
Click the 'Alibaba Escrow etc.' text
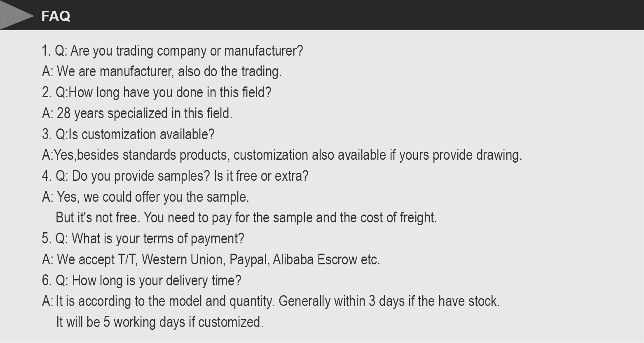pos(326,260)
